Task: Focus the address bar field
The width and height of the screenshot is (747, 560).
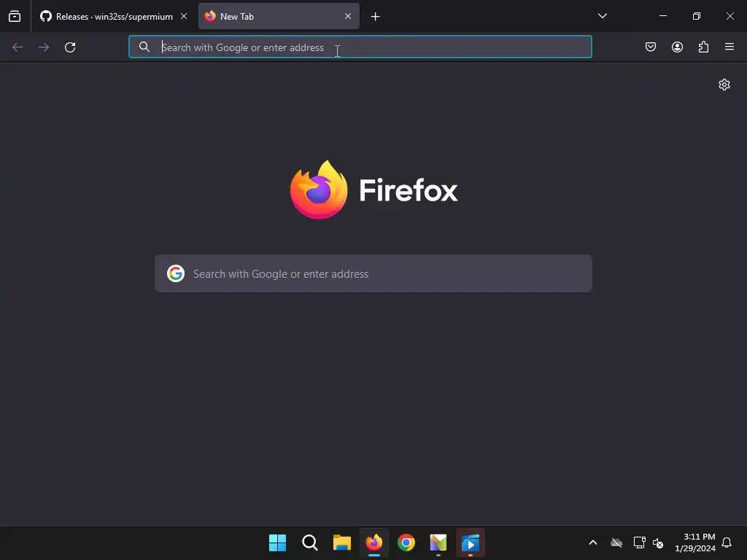Action: point(360,47)
